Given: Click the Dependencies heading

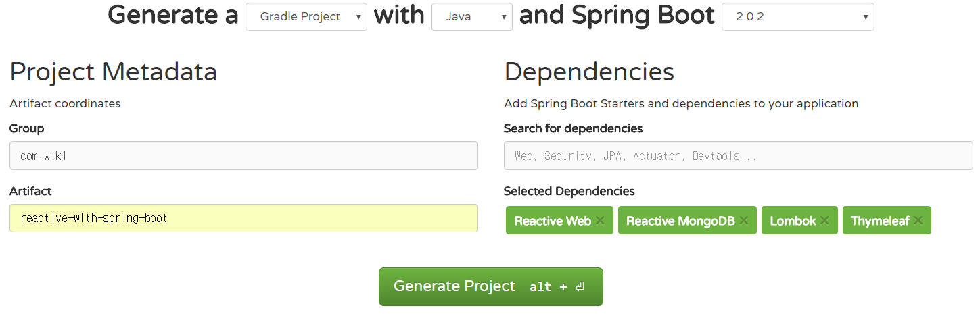Looking at the screenshot, I should (589, 72).
